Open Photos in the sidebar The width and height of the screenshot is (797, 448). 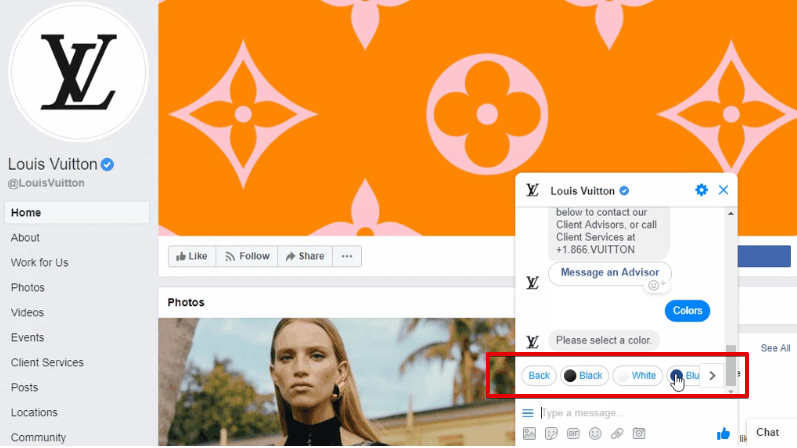(28, 287)
